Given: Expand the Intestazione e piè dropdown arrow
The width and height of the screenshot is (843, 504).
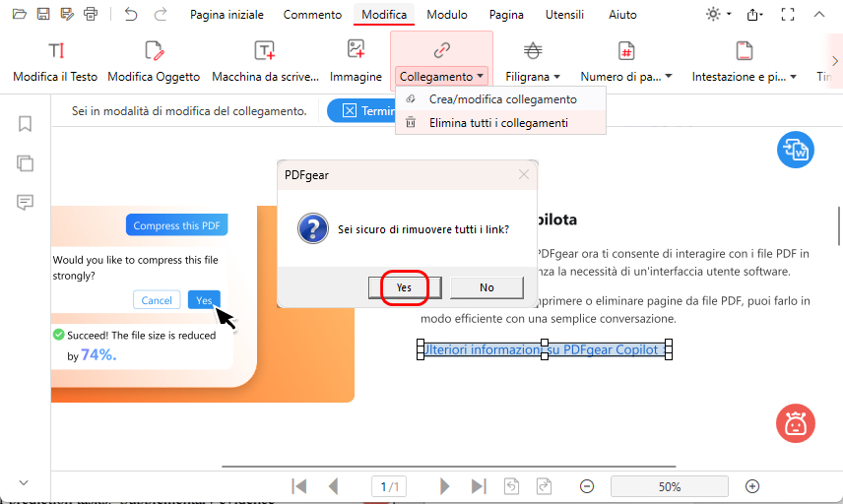Looking at the screenshot, I should [x=793, y=77].
